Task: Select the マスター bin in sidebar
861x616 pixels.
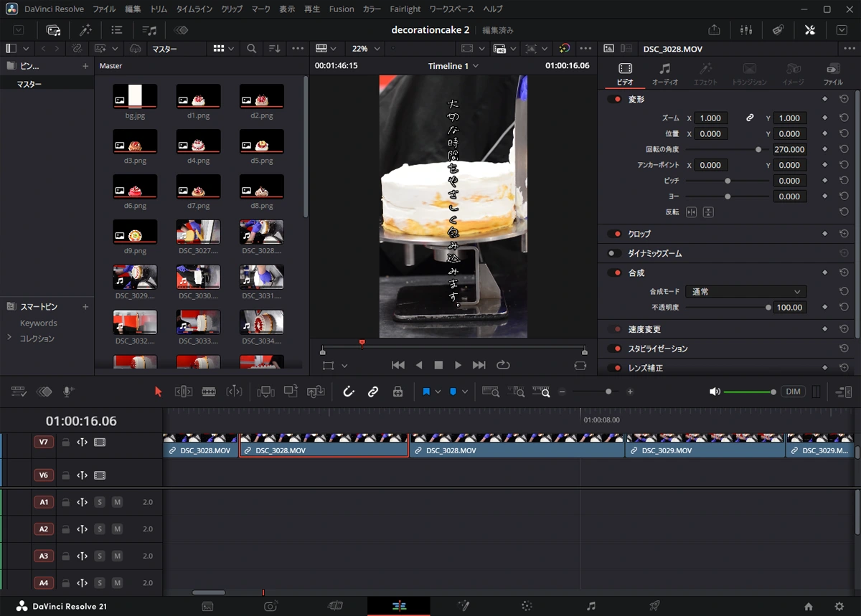Action: click(x=29, y=84)
